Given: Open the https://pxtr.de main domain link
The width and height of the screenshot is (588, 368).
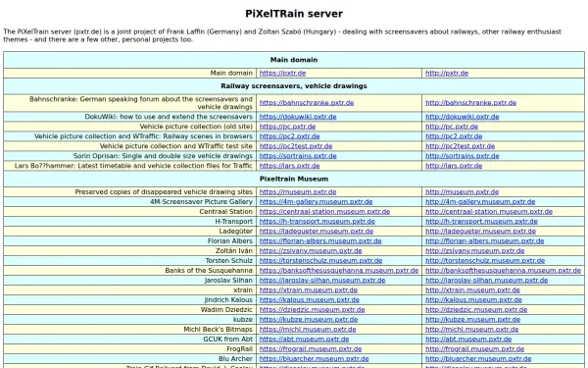Looking at the screenshot, I should coord(282,74).
